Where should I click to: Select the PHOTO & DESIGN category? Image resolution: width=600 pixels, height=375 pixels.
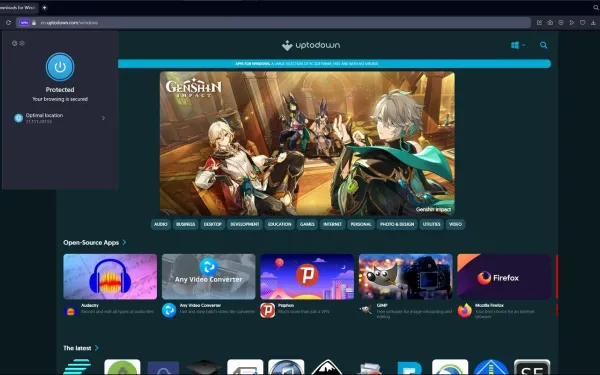coord(397,224)
